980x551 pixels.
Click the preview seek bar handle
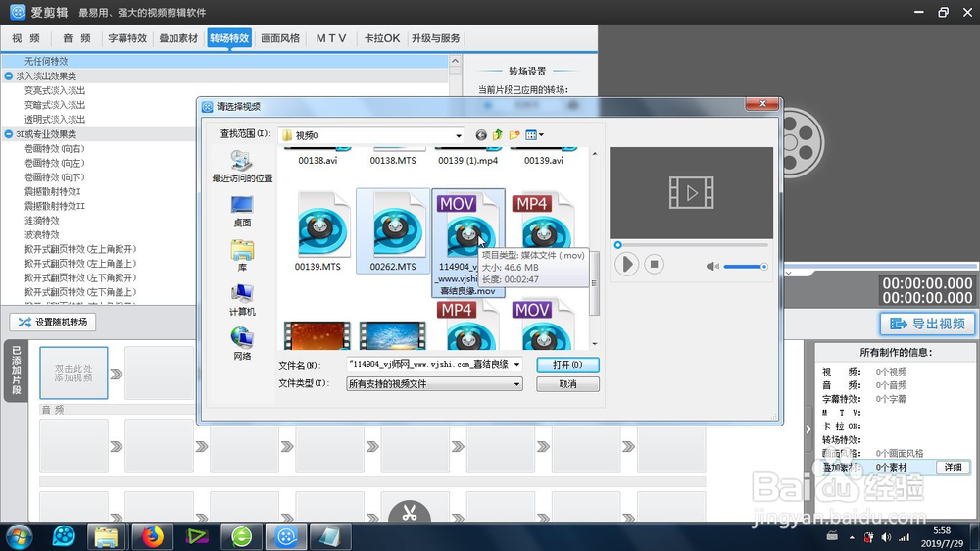point(617,245)
